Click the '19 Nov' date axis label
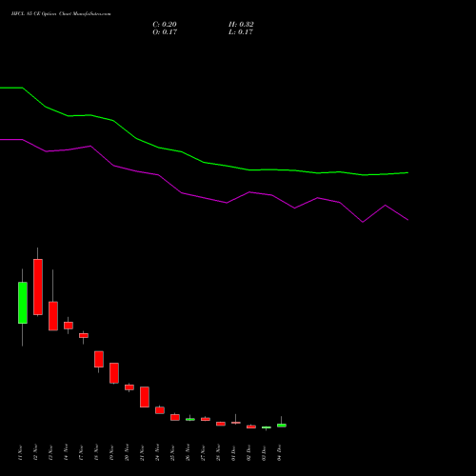Image resolution: width=476 pixels, height=476 pixels. 111,453
